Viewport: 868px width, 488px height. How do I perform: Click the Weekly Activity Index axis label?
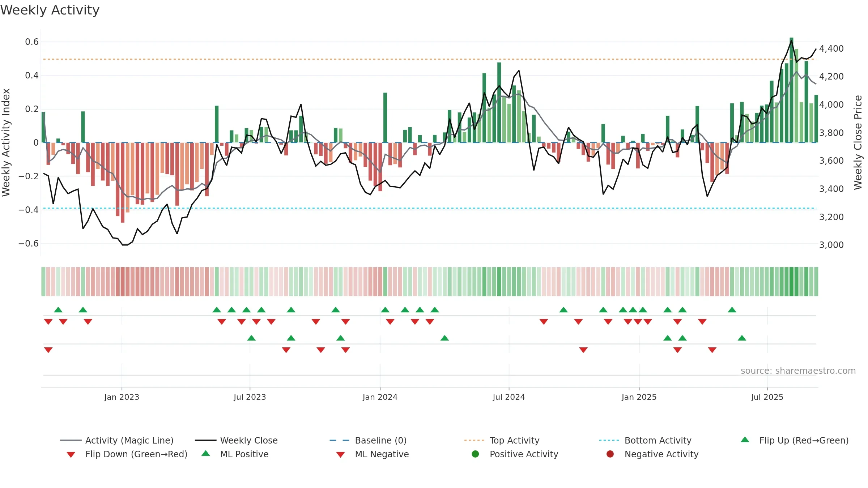(x=6, y=142)
